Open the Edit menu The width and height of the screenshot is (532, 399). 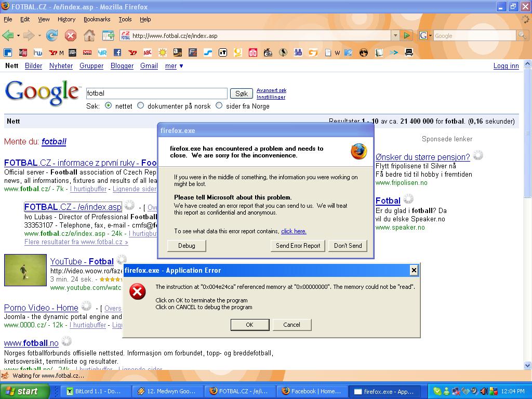click(25, 19)
